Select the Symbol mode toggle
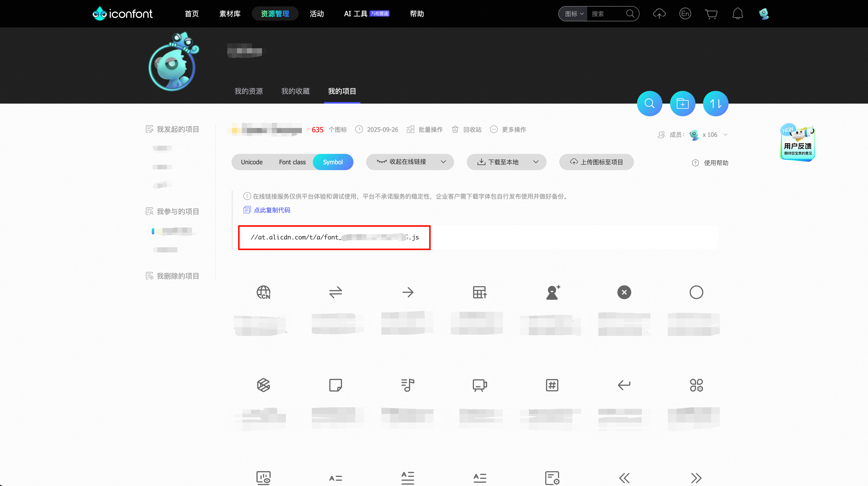 (x=333, y=162)
